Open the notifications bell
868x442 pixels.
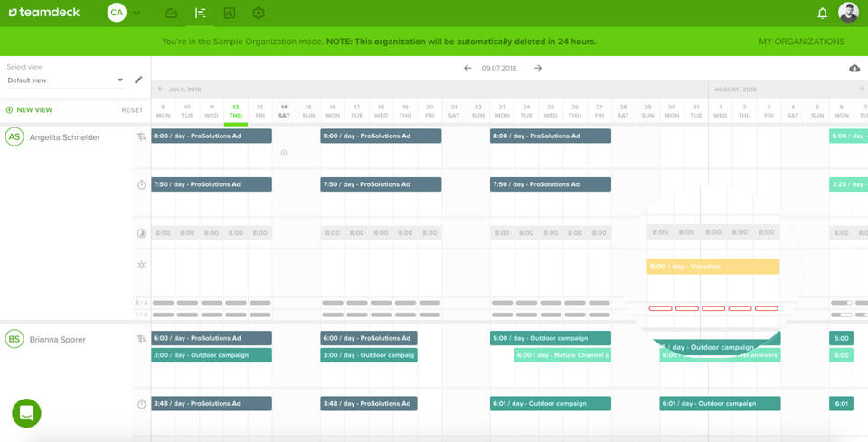click(822, 14)
